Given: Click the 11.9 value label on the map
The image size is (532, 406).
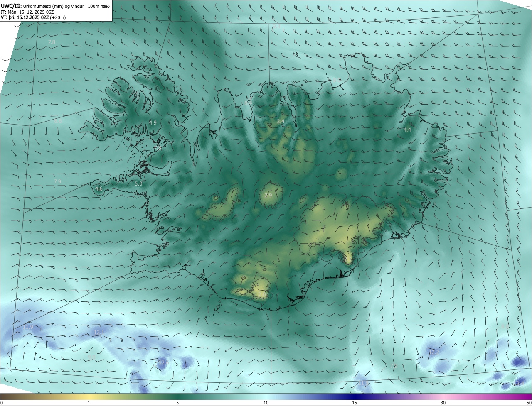Looking at the screenshot, I should click(28, 327).
